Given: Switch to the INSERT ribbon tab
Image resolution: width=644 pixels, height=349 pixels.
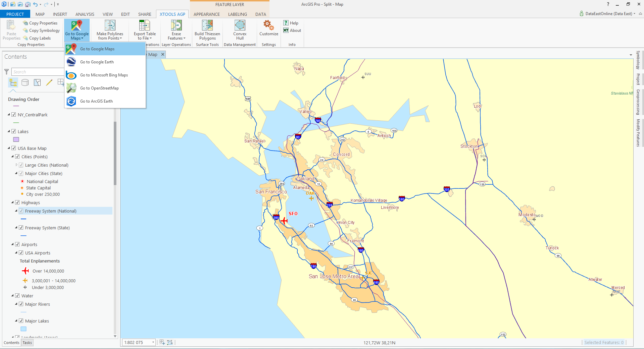Looking at the screenshot, I should 60,14.
